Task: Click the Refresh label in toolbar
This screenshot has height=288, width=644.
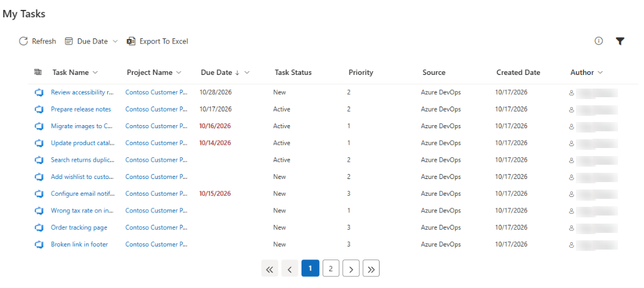Action: point(44,41)
